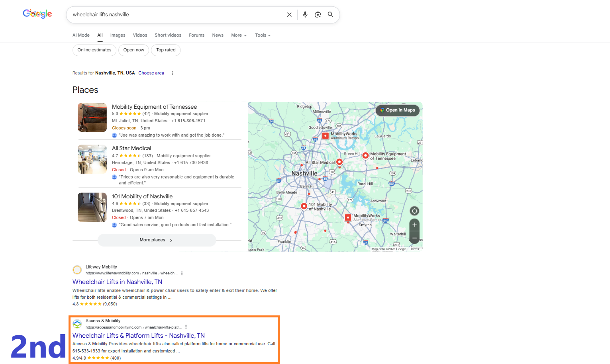The width and height of the screenshot is (610, 364).
Task: Open the All Star Medical listing
Action: pos(131,148)
